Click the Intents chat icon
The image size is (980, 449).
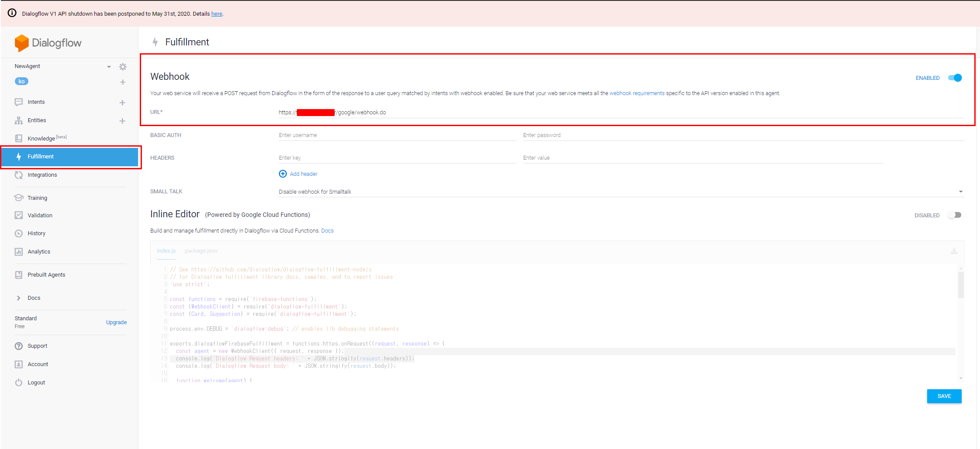(x=19, y=102)
